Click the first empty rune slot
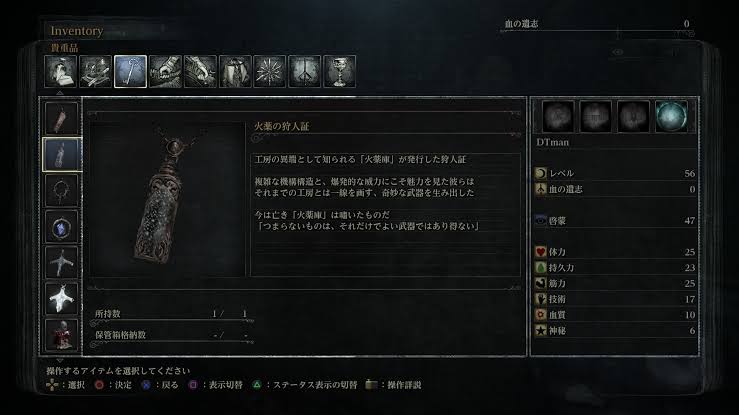Viewport: 739px width, 415px height. click(x=558, y=116)
